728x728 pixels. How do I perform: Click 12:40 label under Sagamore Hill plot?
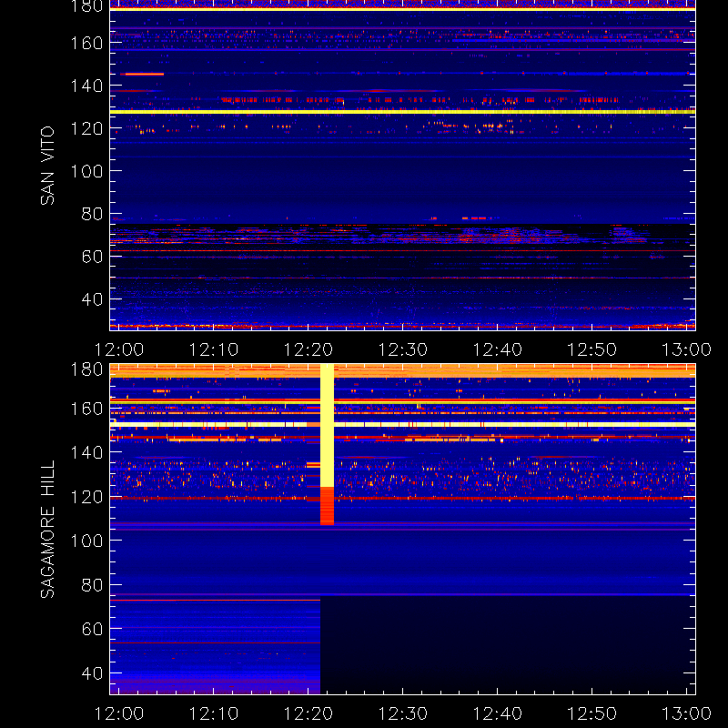[x=497, y=713]
